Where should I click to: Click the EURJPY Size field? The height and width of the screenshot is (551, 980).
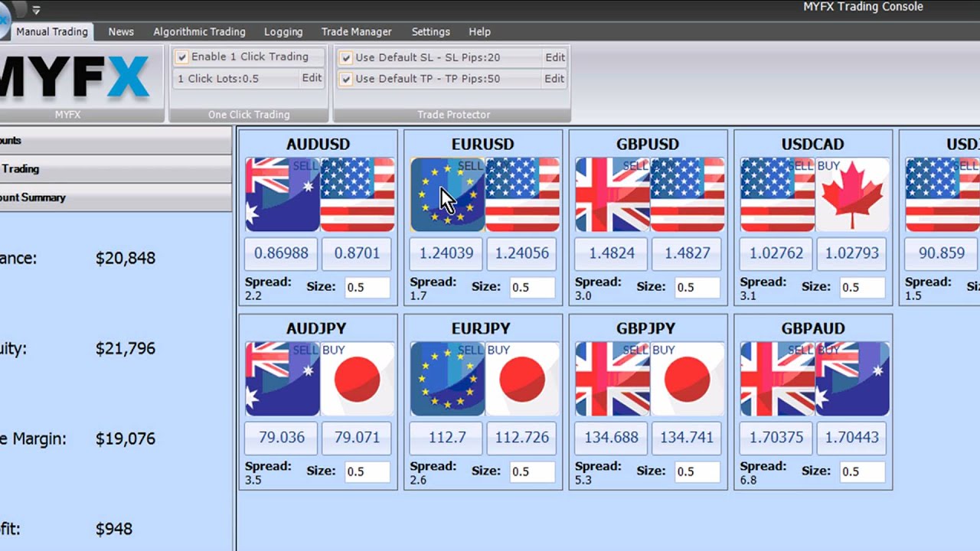point(532,472)
